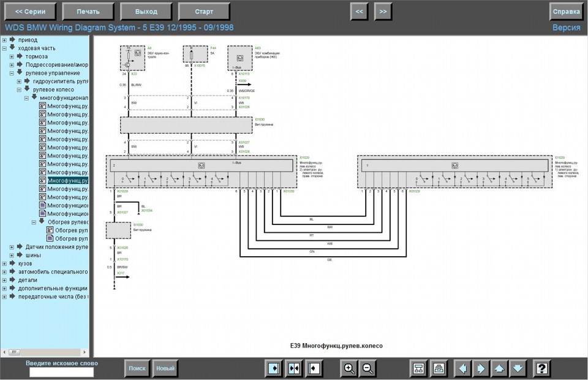Image resolution: width=588 pixels, height=380 pixels.
Task: Click connector label X01030 in diagram
Action: pyautogui.click(x=288, y=191)
